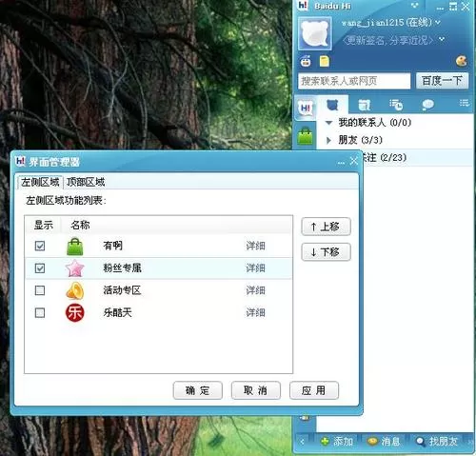Click the list menu icon beside the tabs

coord(464,103)
